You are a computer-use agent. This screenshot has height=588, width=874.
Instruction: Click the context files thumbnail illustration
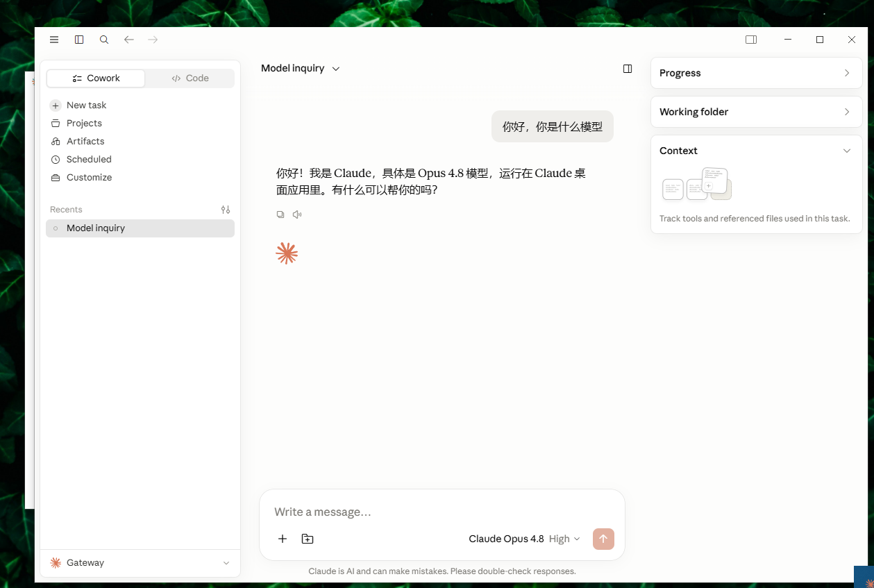coord(697,184)
